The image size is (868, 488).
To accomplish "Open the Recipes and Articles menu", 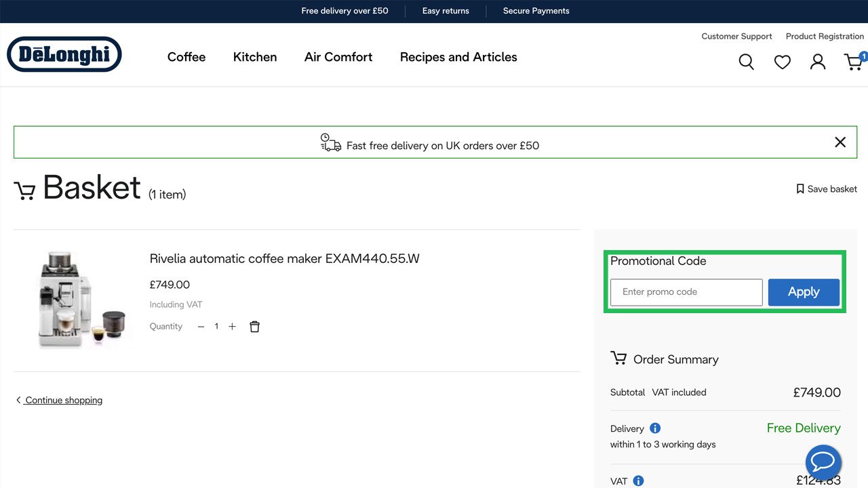I will (x=458, y=57).
